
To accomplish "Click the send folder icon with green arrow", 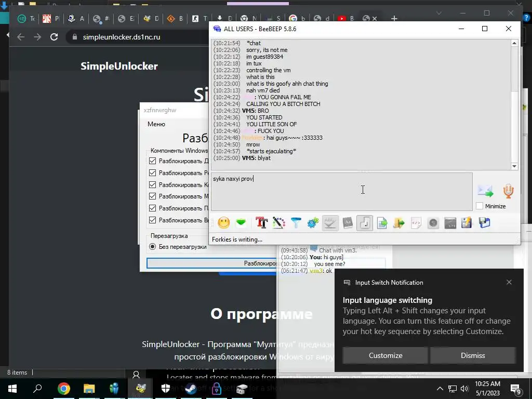I will tap(399, 223).
